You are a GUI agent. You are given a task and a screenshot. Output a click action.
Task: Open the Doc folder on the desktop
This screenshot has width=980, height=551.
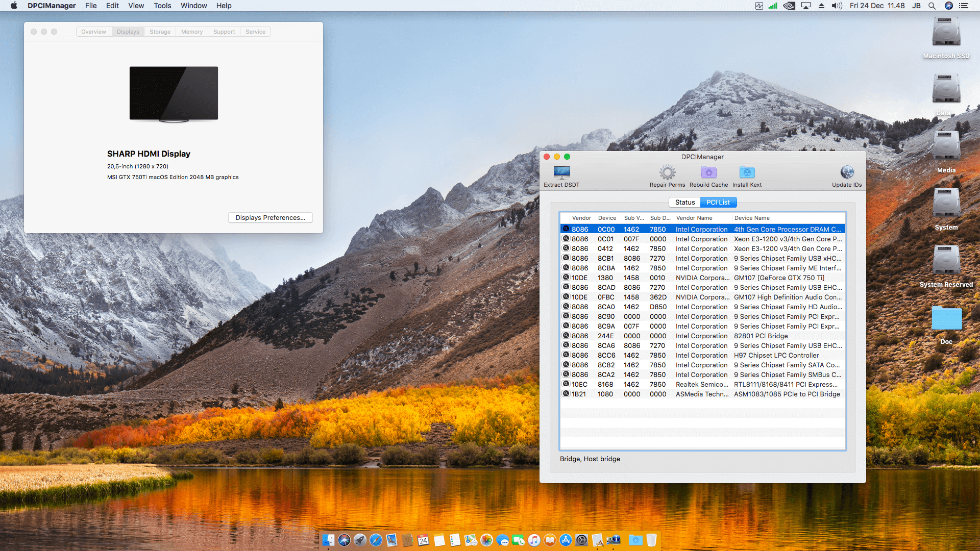(x=946, y=318)
